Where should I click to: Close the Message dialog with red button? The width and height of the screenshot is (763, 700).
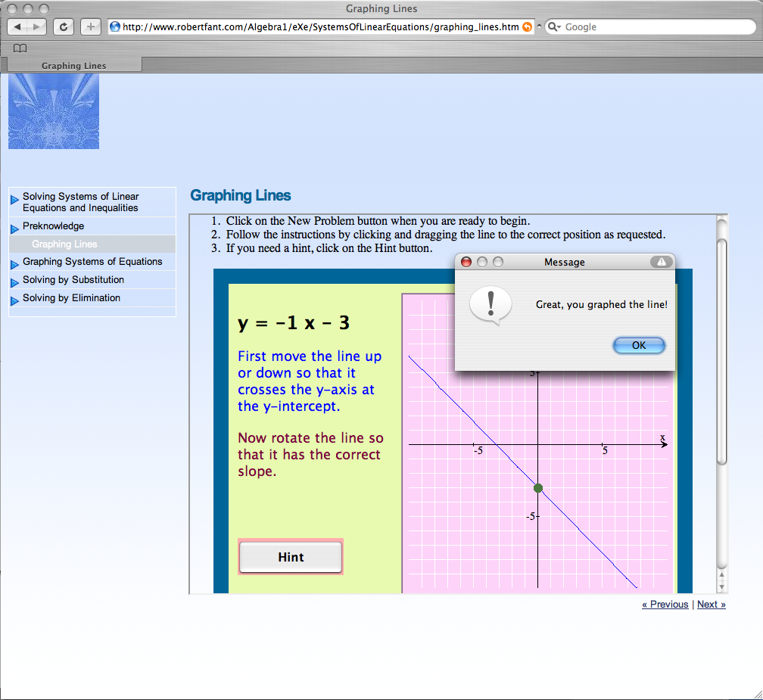pyautogui.click(x=466, y=262)
